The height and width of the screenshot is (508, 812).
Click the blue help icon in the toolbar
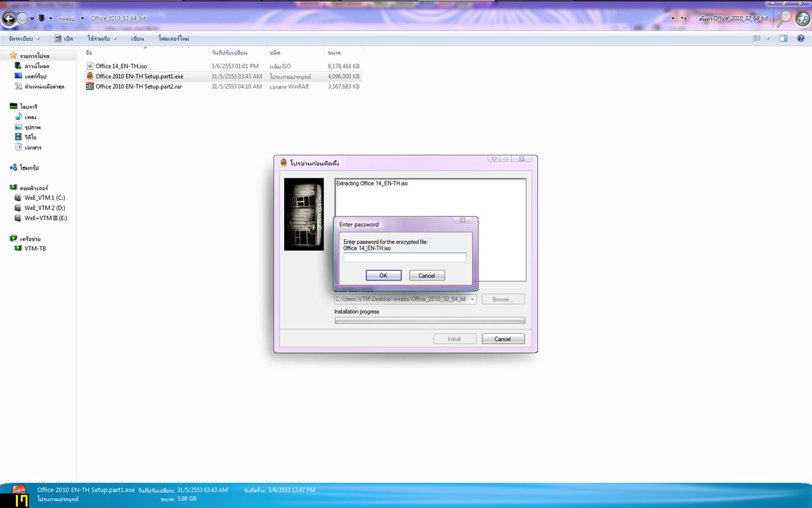[801, 39]
